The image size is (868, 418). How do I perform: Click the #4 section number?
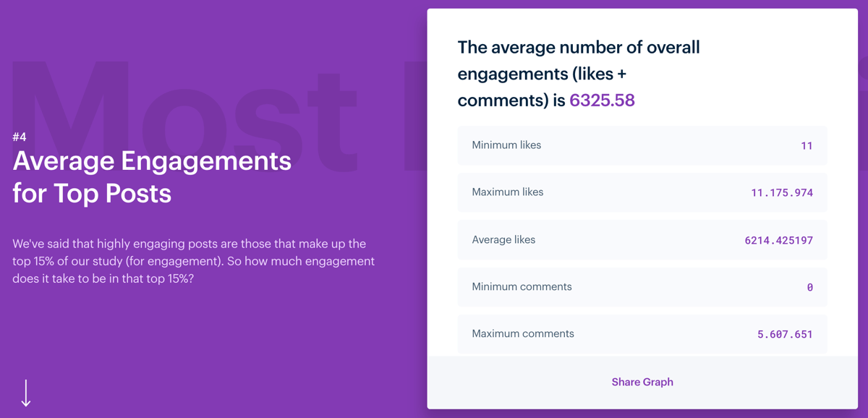point(20,137)
